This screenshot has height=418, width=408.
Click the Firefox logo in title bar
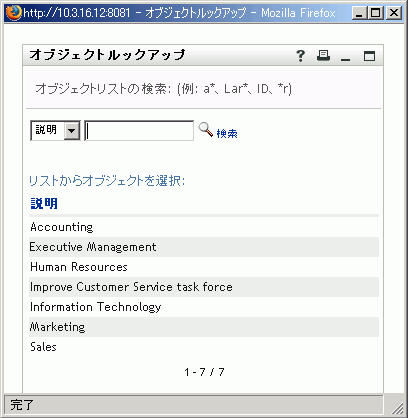14,13
